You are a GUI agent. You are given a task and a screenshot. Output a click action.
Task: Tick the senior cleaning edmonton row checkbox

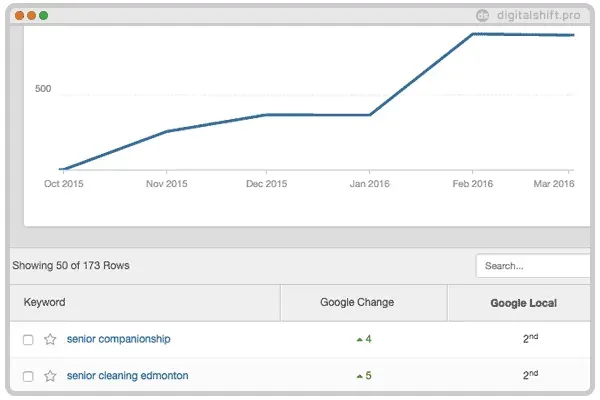[x=28, y=377]
